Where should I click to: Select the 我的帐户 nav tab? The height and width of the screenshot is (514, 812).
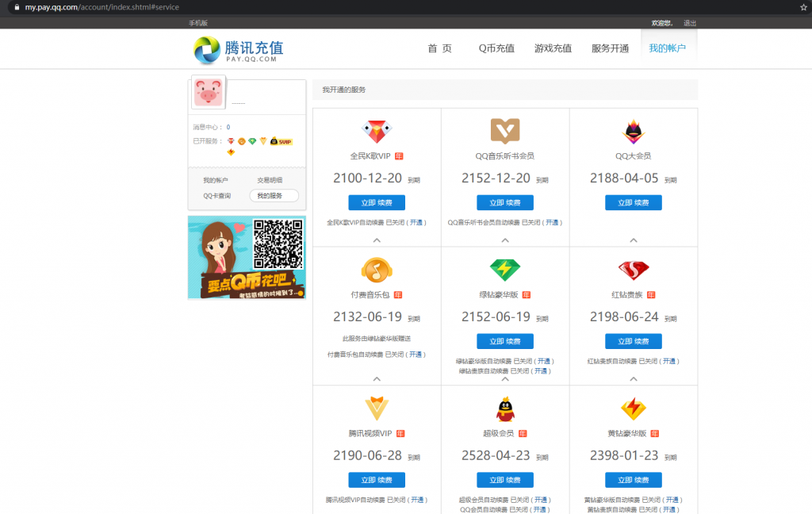click(x=668, y=48)
